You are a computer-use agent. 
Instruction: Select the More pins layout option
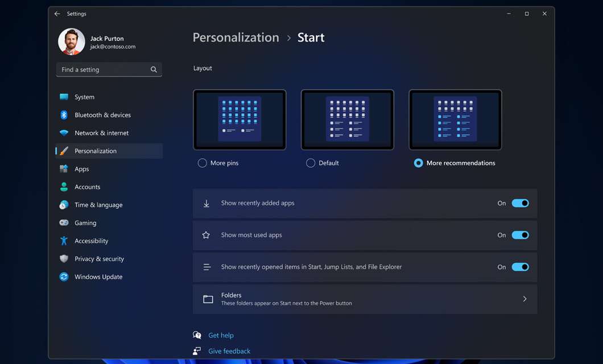202,163
